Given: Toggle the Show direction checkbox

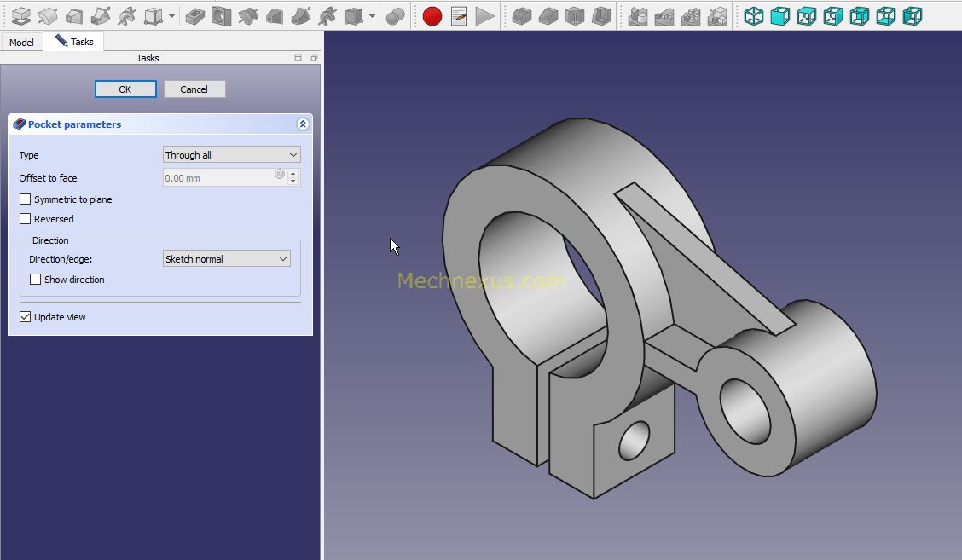Looking at the screenshot, I should [36, 280].
